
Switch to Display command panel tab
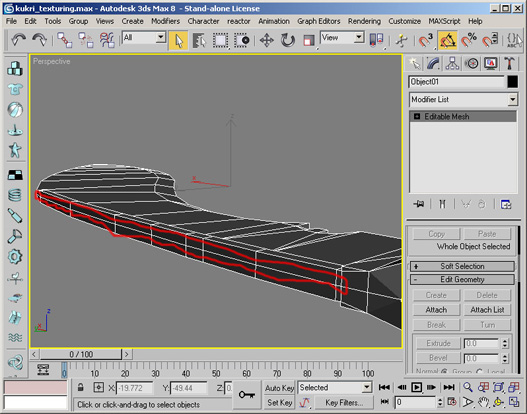pyautogui.click(x=491, y=64)
